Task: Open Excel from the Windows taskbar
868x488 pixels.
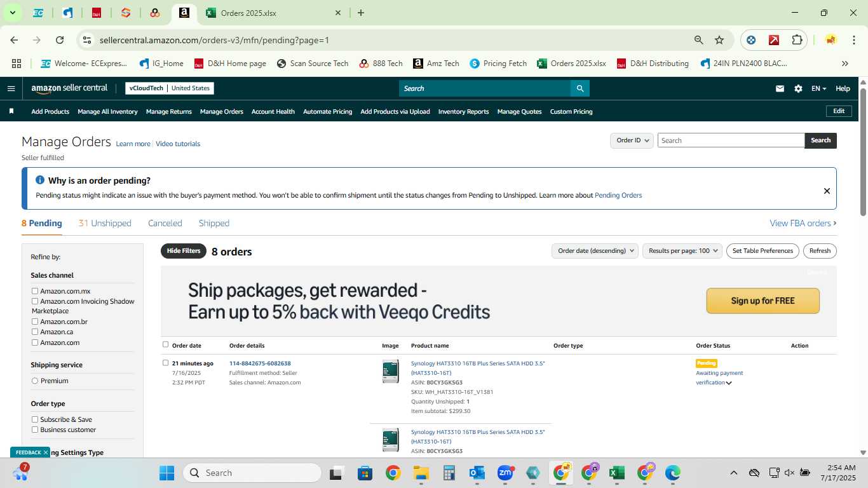Action: point(616,473)
